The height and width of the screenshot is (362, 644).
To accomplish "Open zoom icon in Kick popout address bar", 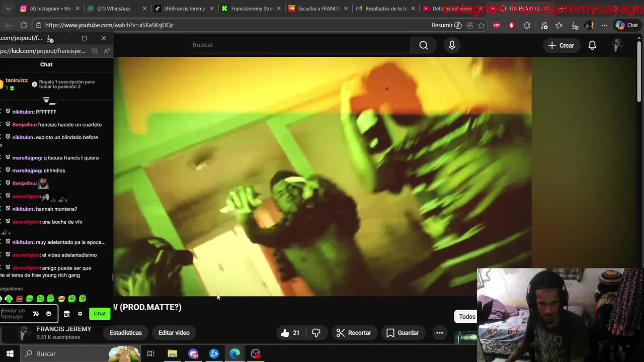I will pyautogui.click(x=95, y=51).
